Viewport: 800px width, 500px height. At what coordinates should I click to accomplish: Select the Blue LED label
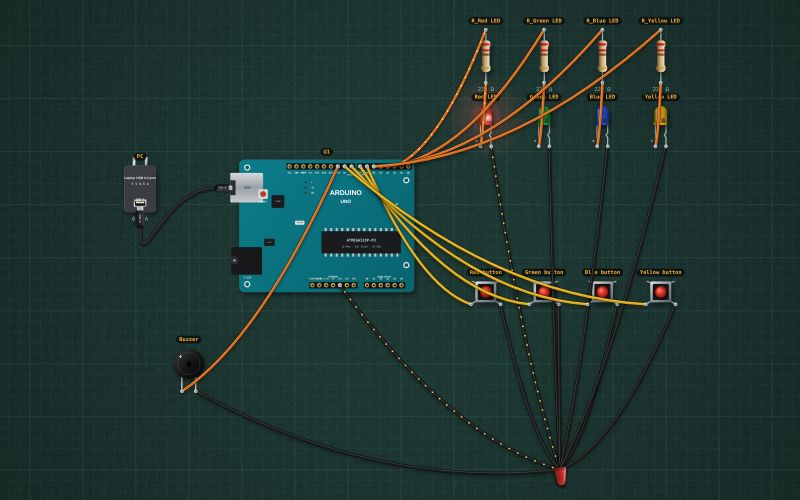pyautogui.click(x=603, y=97)
